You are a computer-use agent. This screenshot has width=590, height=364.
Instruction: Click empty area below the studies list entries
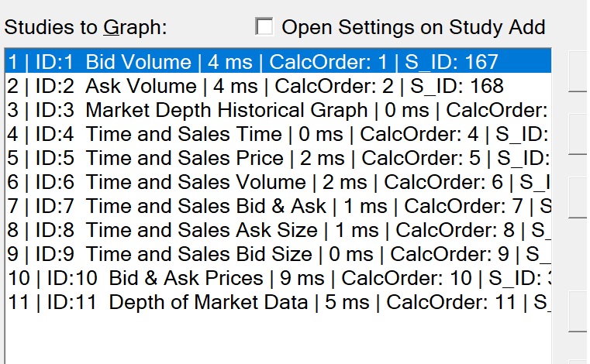pos(271,338)
